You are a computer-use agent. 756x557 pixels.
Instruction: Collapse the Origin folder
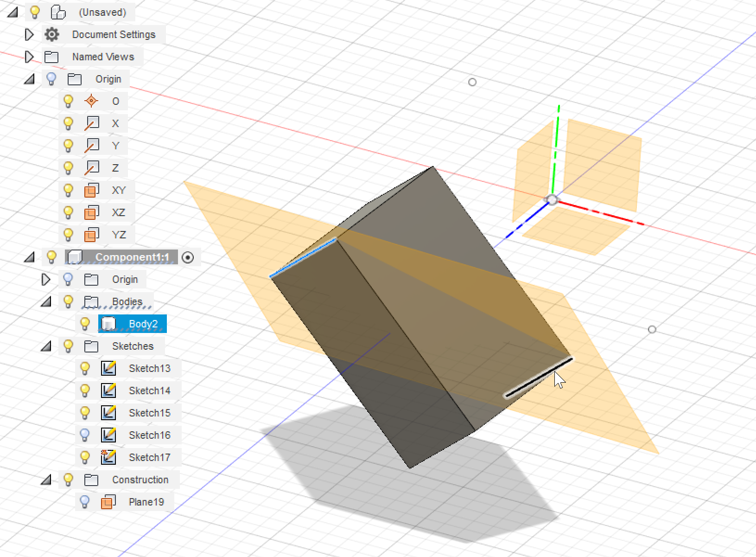point(29,79)
